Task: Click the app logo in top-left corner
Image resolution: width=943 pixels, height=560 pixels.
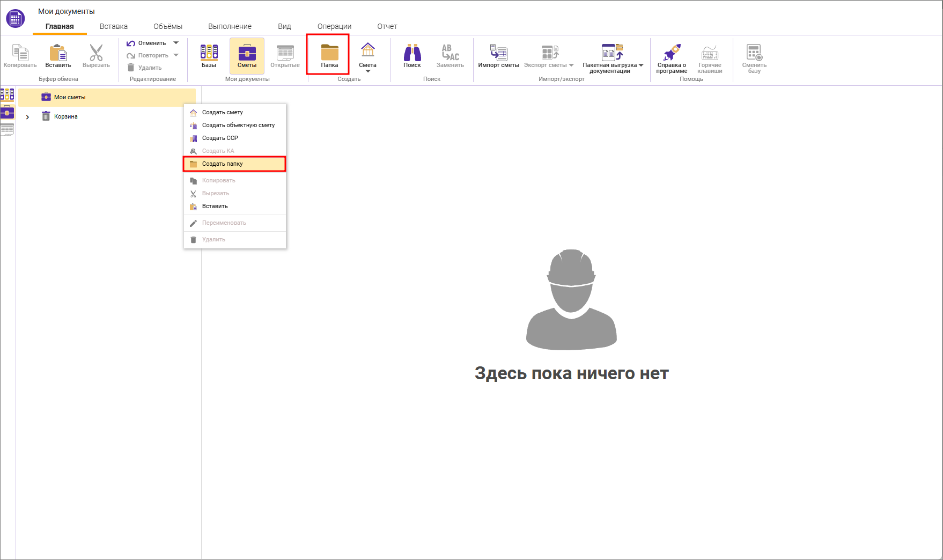Action: pos(15,19)
